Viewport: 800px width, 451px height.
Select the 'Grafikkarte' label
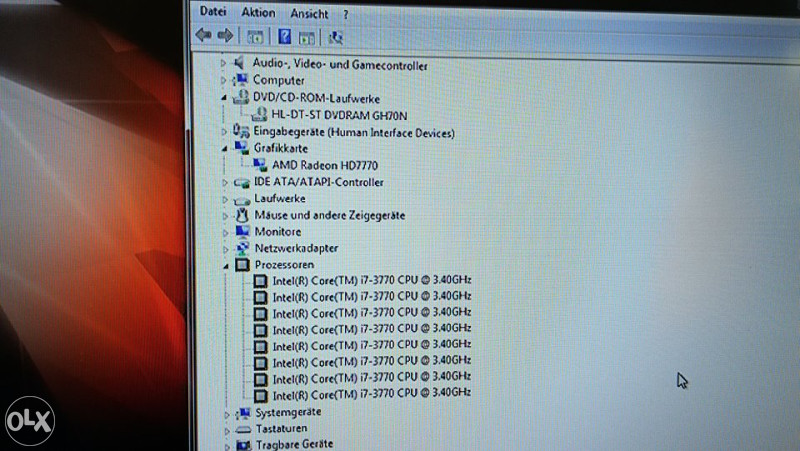point(281,148)
